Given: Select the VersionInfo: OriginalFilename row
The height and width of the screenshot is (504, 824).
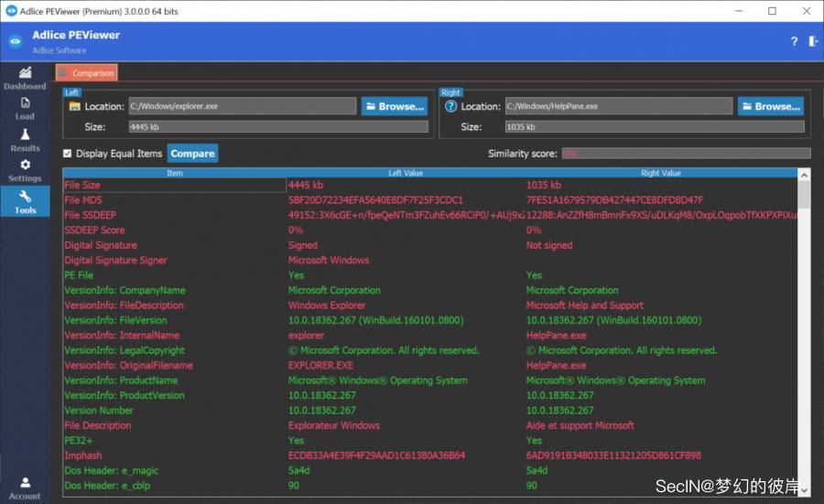Looking at the screenshot, I should click(x=430, y=365).
